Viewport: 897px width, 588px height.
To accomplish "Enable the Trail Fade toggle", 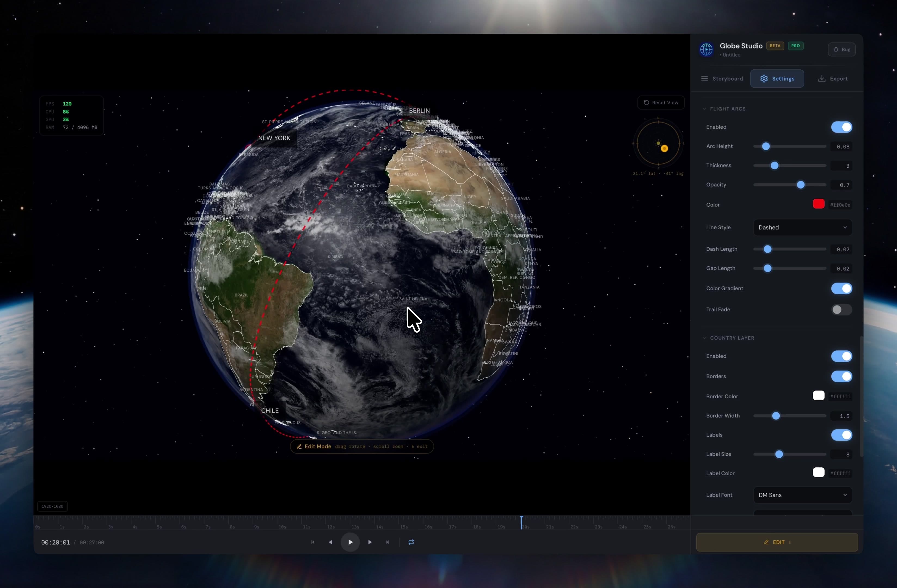I will (x=841, y=310).
